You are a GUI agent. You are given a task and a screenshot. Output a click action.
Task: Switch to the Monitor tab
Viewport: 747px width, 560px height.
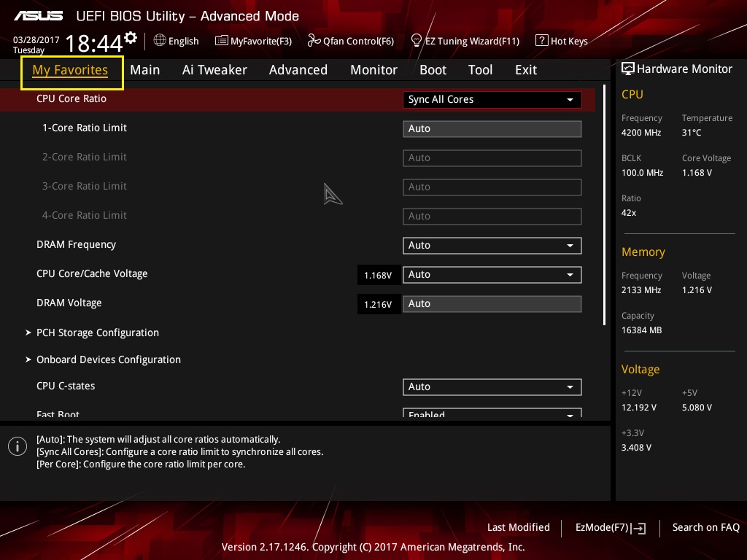click(373, 70)
